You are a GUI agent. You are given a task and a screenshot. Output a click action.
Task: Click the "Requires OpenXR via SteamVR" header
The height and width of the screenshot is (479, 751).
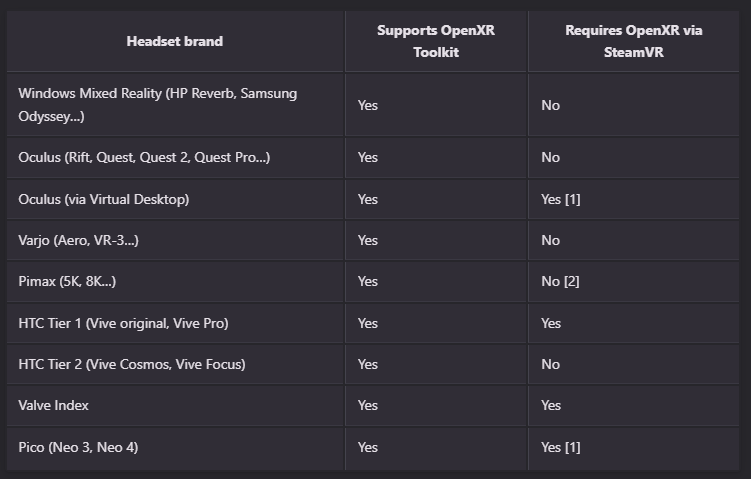633,41
